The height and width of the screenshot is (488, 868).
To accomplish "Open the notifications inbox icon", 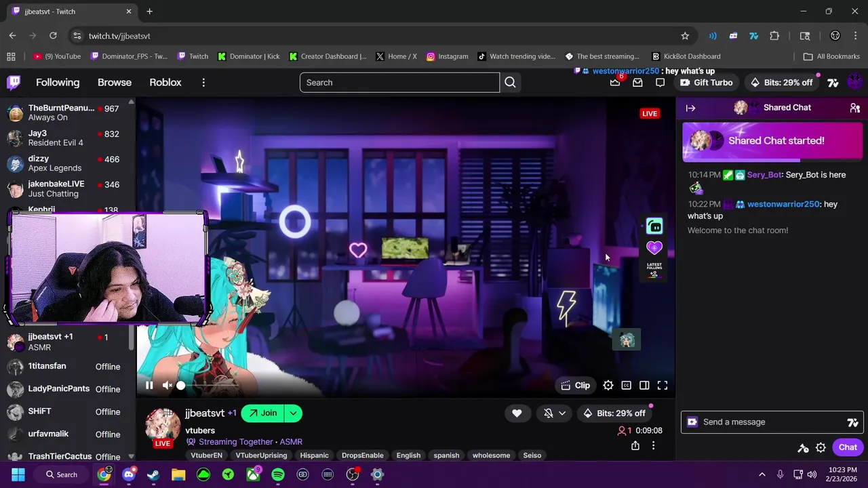I will pos(637,83).
